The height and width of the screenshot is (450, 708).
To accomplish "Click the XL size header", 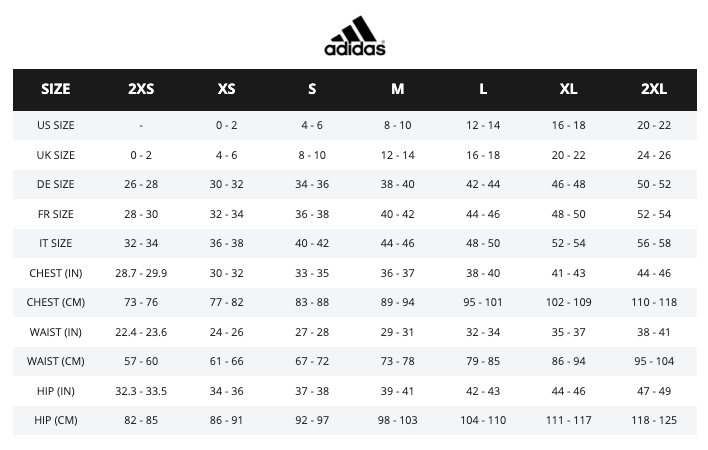I will click(x=568, y=89).
